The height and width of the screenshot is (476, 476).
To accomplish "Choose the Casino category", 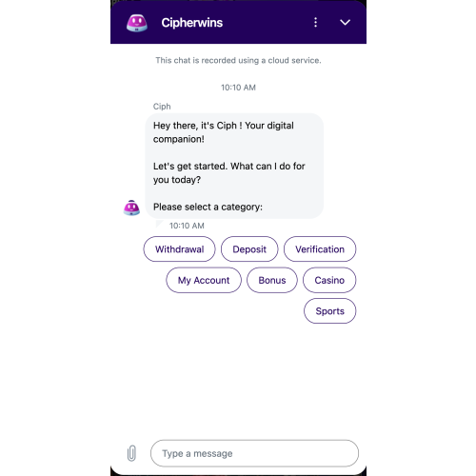I will [329, 280].
